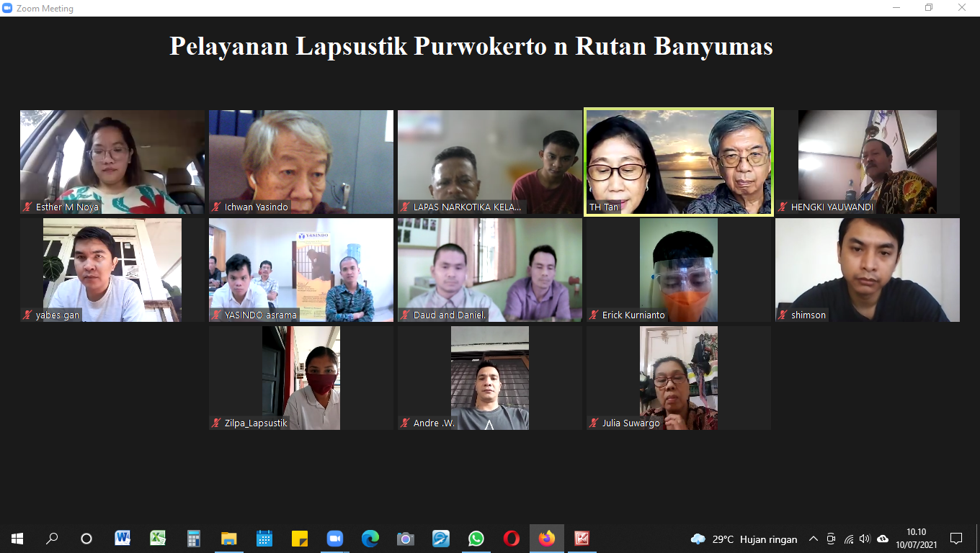The image size is (980, 553).
Task: Open Sticky Notes from the taskbar
Action: 299,539
